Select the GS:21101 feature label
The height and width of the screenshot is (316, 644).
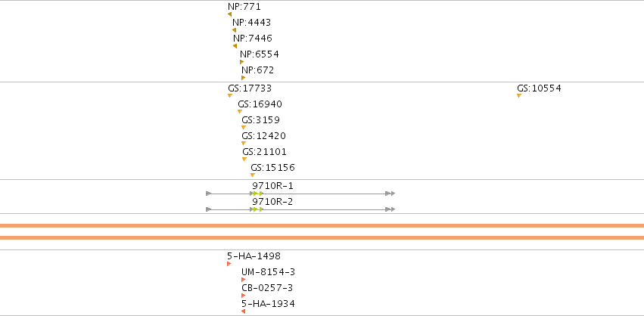tap(265, 152)
